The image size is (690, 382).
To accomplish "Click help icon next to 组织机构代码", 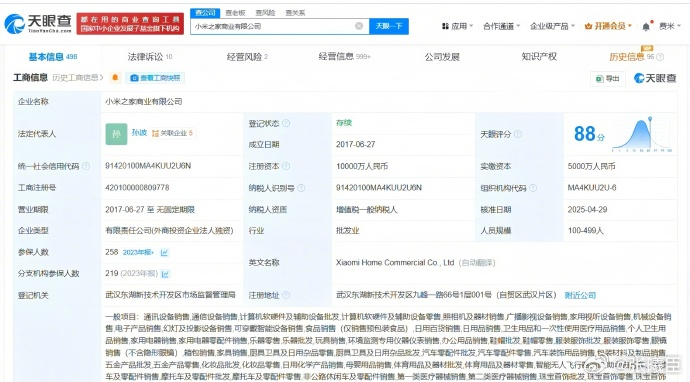I will [533, 188].
